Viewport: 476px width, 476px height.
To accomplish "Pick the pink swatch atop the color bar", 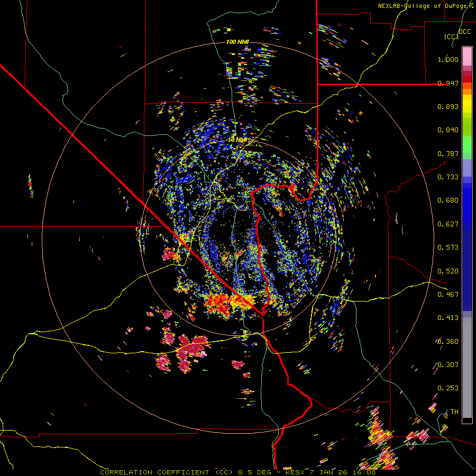I will [x=467, y=56].
